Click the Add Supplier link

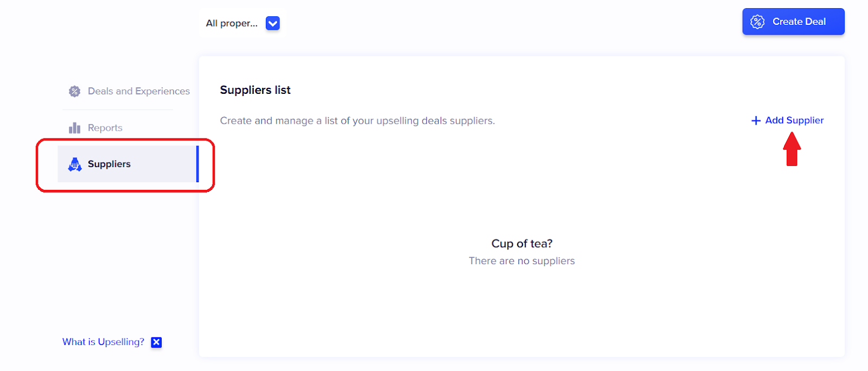coord(794,120)
